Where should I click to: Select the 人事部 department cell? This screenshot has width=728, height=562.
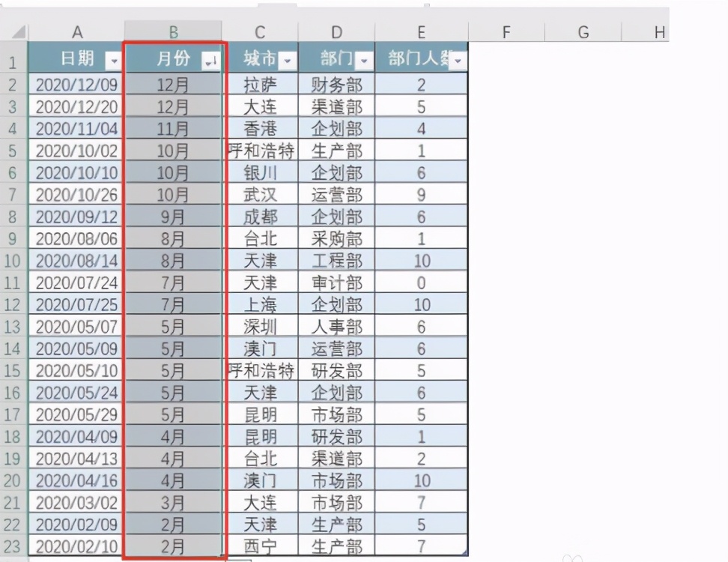[336, 327]
